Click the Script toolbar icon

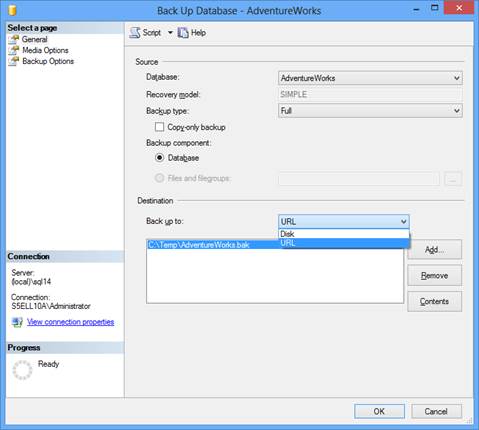click(135, 33)
